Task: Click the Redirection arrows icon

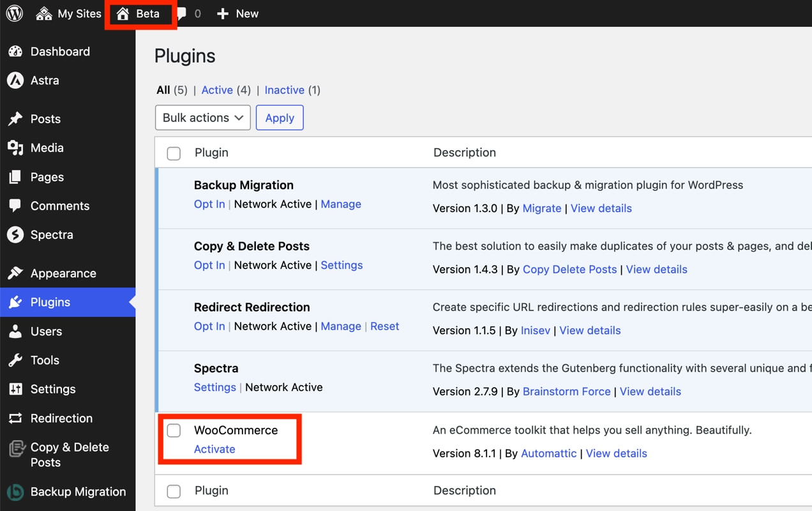Action: [15, 418]
